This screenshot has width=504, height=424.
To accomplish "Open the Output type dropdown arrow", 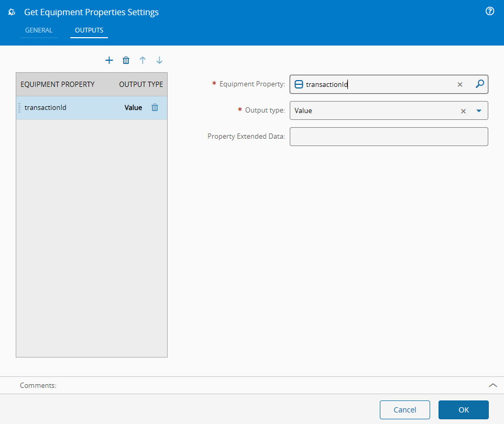I will click(x=479, y=111).
